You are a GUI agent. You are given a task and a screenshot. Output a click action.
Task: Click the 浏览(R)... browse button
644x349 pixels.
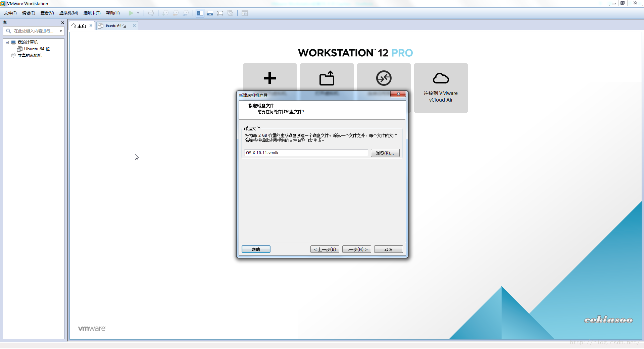pos(385,153)
